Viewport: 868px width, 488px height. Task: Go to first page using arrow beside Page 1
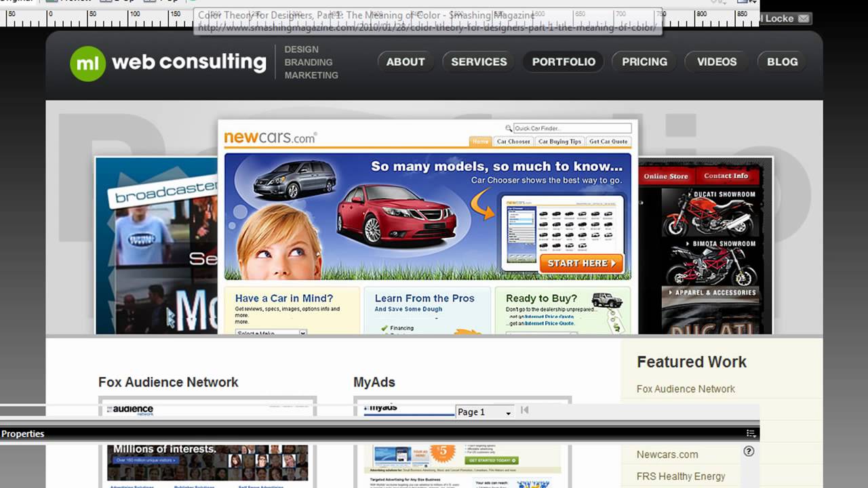[x=524, y=410]
